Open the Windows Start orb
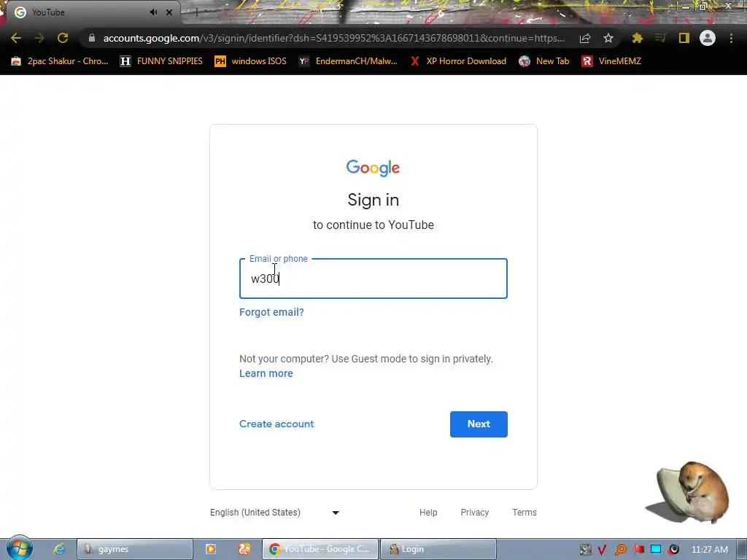This screenshot has height=560, width=747. click(20, 548)
